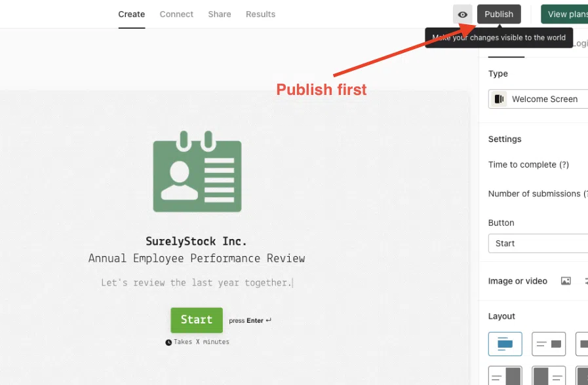Choose layout with text left, small image right
Viewport: 588px width, 385px height.
(x=548, y=344)
